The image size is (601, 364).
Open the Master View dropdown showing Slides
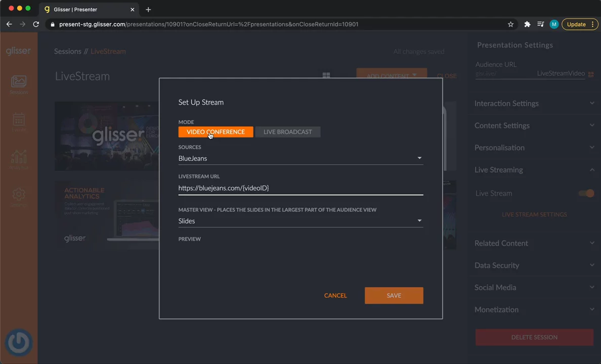(x=300, y=221)
